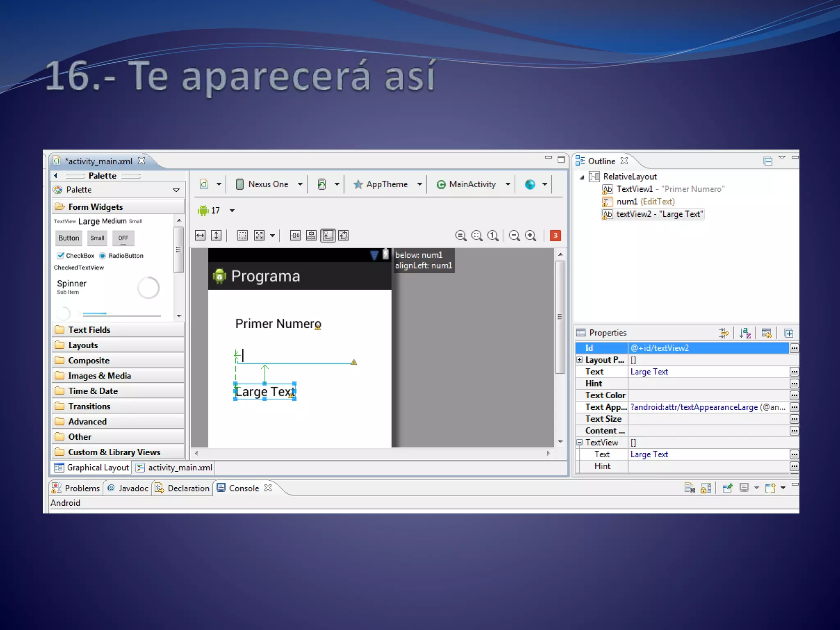Toggle fill height layout icon
This screenshot has width=840, height=630.
(x=216, y=235)
